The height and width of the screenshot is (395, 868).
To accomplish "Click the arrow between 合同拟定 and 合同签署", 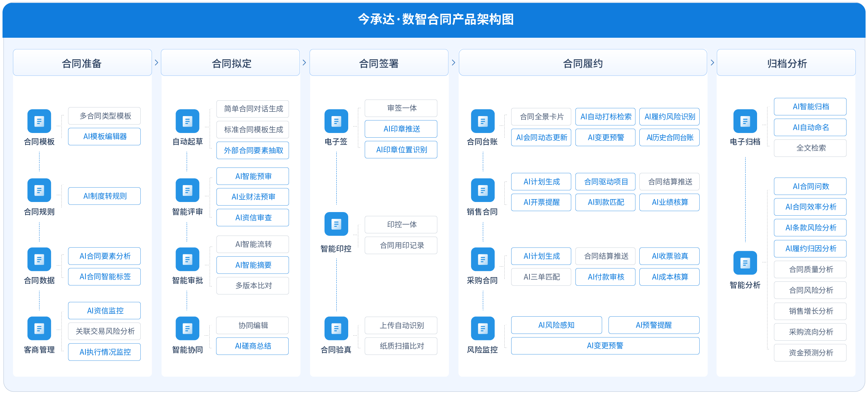I will 304,63.
